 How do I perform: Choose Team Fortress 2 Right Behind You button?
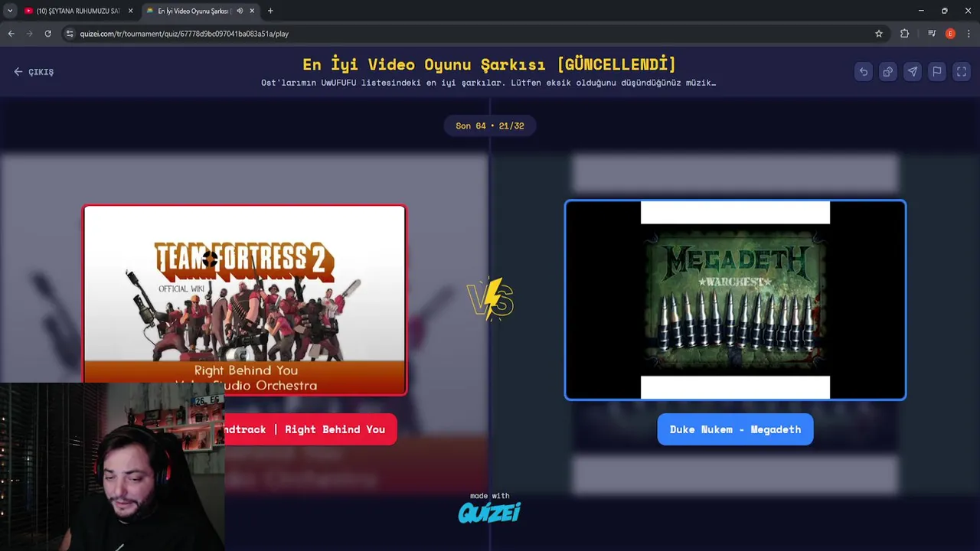click(x=310, y=429)
